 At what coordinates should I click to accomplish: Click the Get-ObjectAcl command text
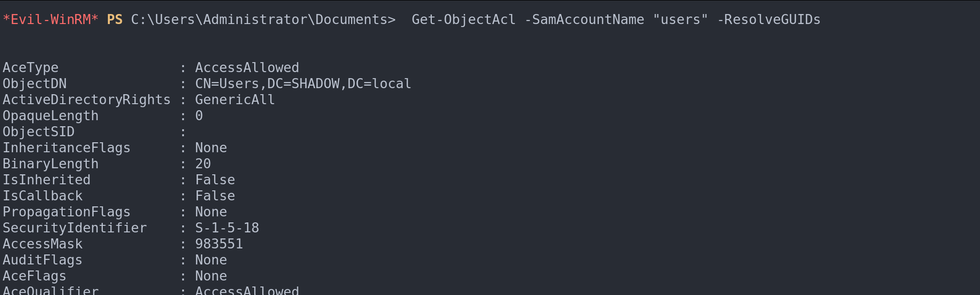click(x=463, y=20)
